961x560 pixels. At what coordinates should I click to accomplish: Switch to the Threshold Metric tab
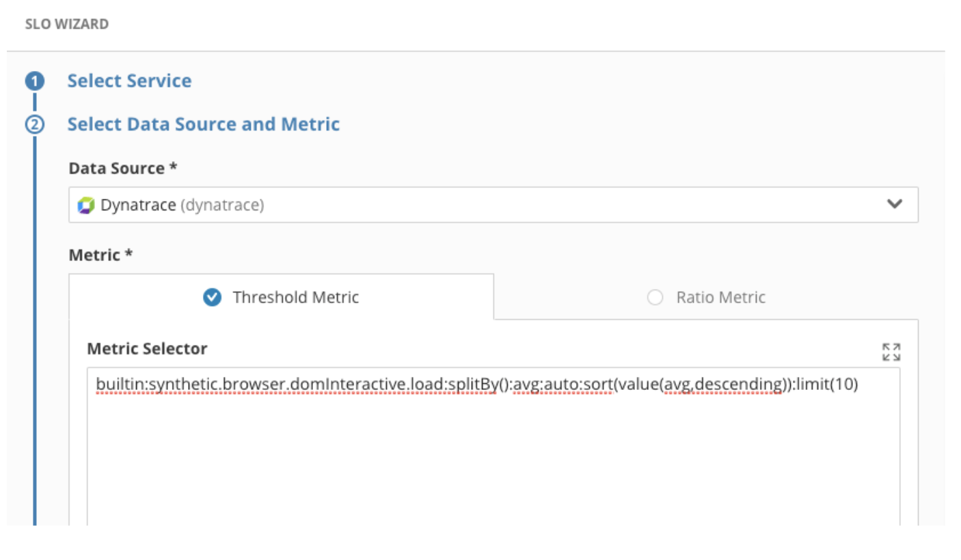282,297
